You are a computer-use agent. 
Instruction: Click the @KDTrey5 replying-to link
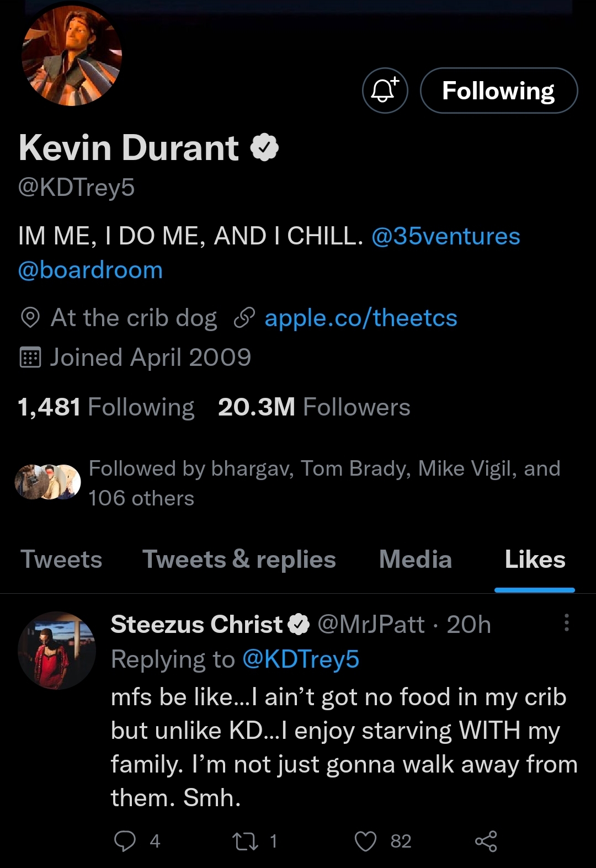pos(301,659)
